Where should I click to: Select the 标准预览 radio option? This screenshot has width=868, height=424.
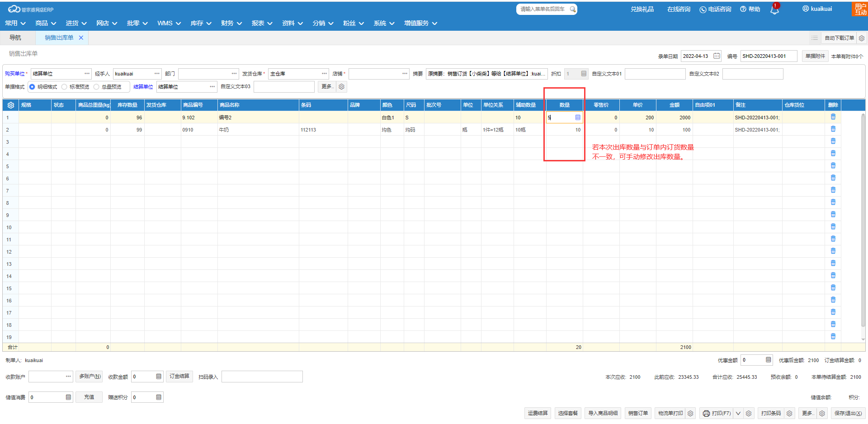(x=64, y=87)
